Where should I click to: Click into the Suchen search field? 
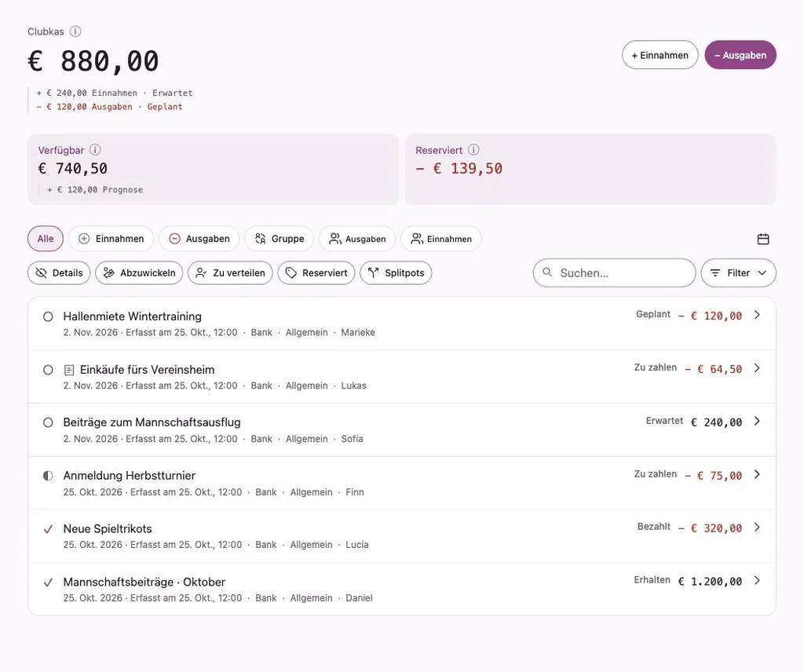point(614,272)
